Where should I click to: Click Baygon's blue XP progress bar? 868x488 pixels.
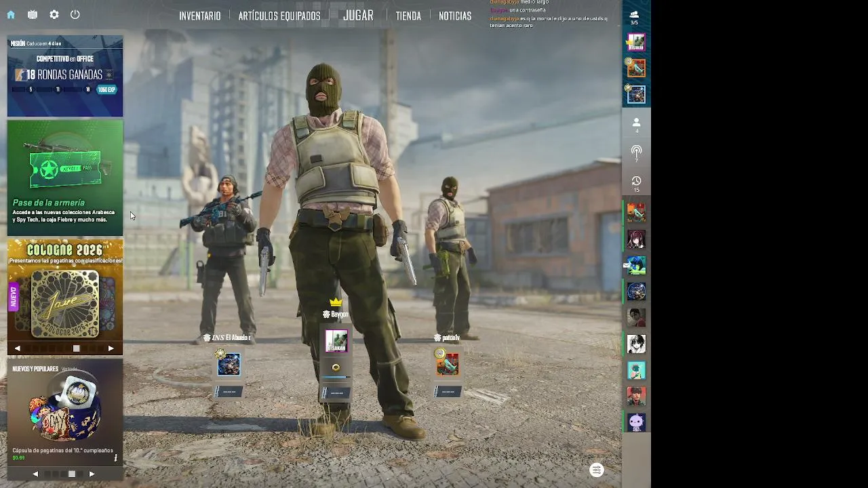pos(336,377)
